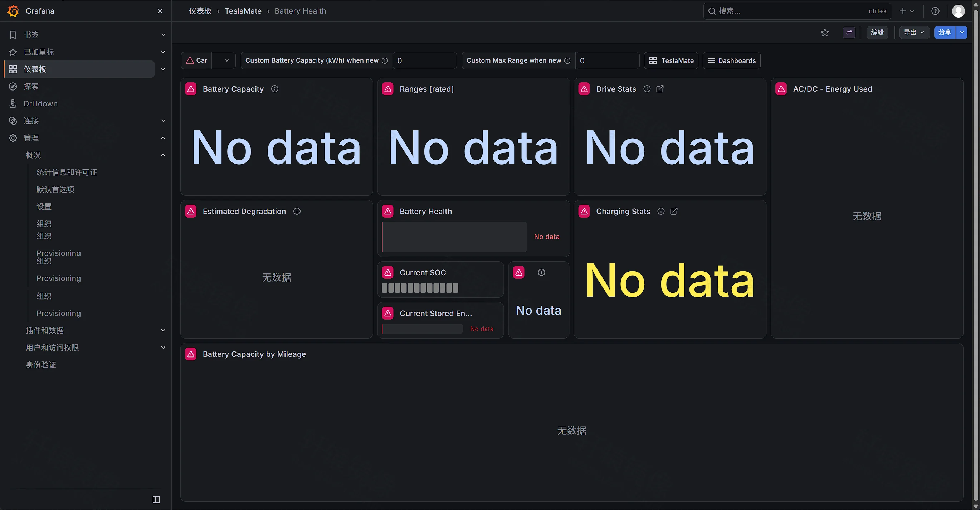Select 仪表板 in the sidebar

pyautogui.click(x=79, y=69)
